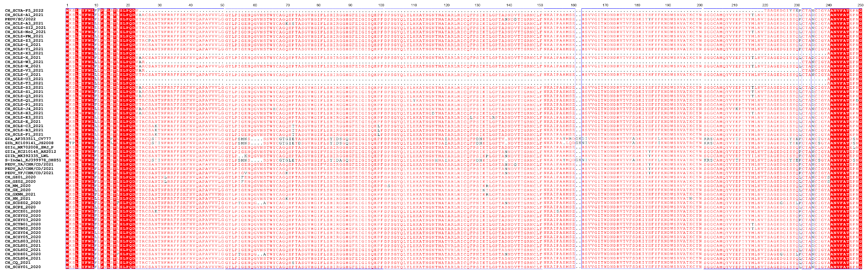Select the GIb_KC109141_JS2008 sequence label

(29, 143)
